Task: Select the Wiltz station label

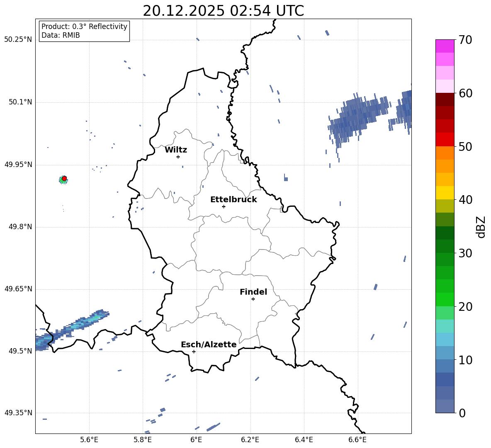Action: pyautogui.click(x=176, y=150)
